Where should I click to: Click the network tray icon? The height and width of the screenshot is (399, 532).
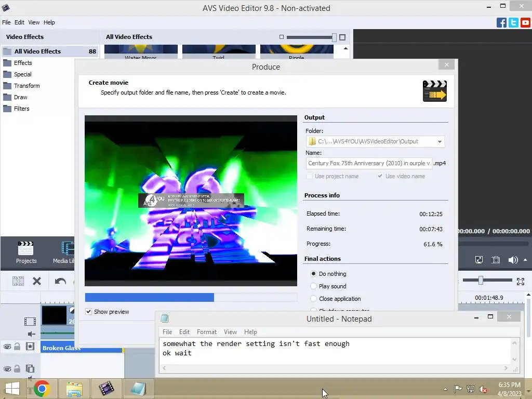tap(471, 389)
